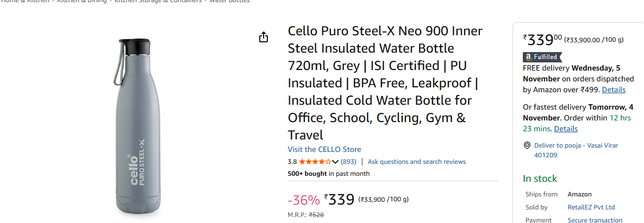644x223 pixels.
Task: Click the Secure transaction link
Action: [x=595, y=220]
